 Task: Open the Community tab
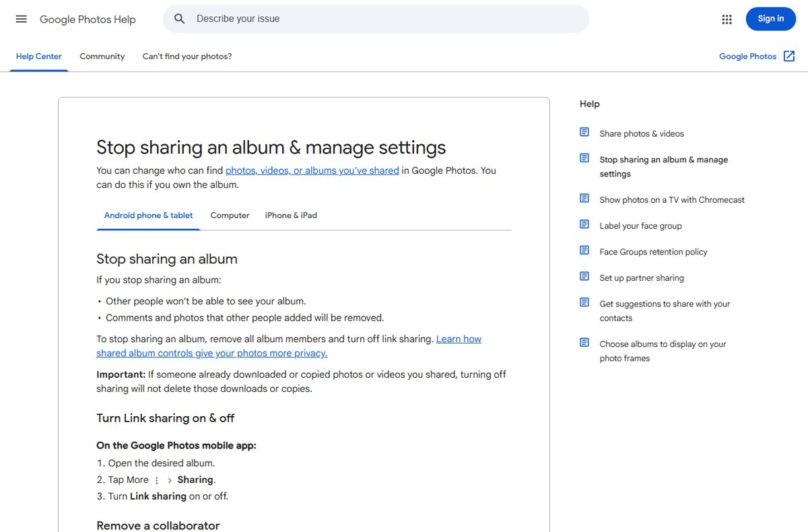[102, 57]
